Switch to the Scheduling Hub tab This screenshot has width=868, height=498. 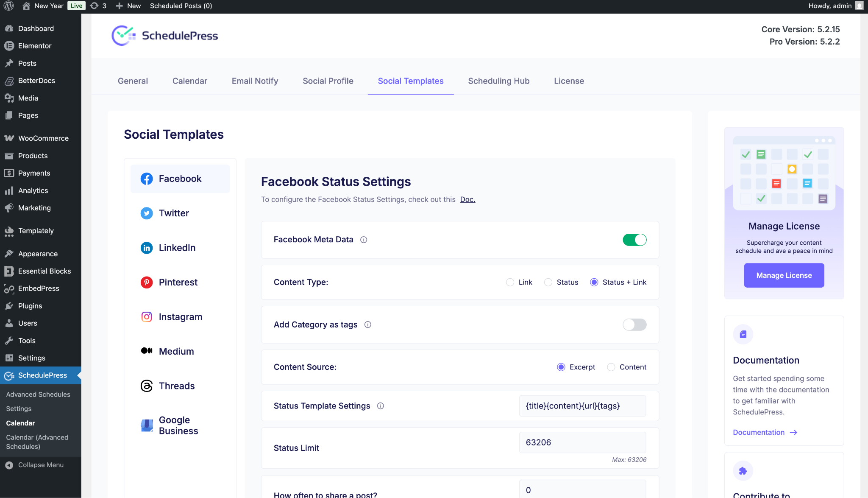pyautogui.click(x=498, y=81)
